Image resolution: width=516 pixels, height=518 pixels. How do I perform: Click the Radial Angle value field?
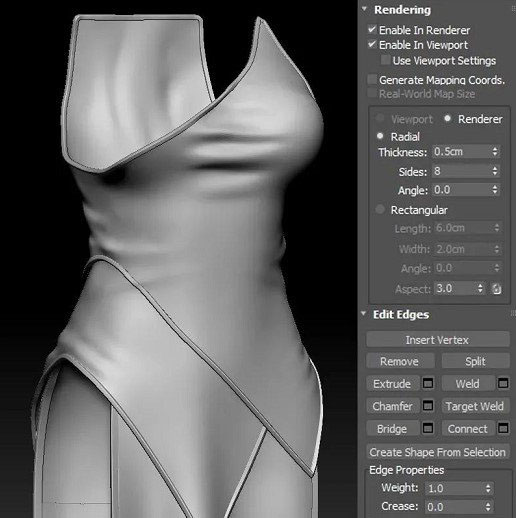[x=462, y=190]
